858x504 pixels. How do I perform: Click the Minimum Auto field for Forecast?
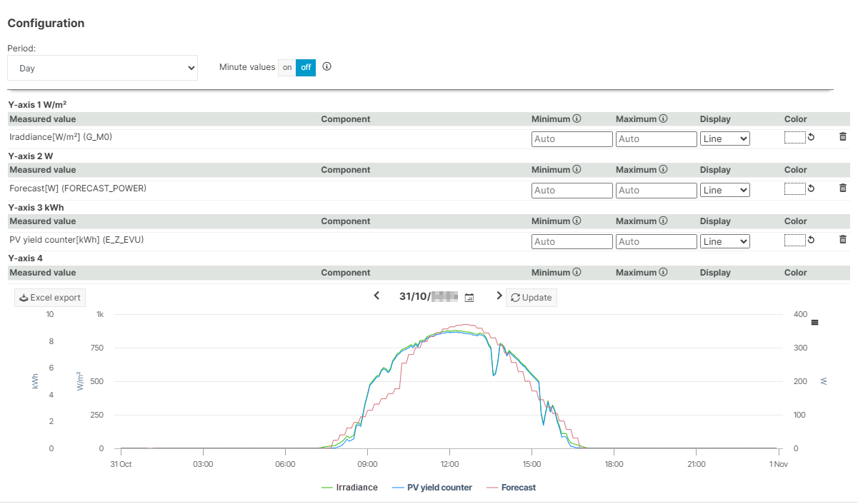coord(572,190)
